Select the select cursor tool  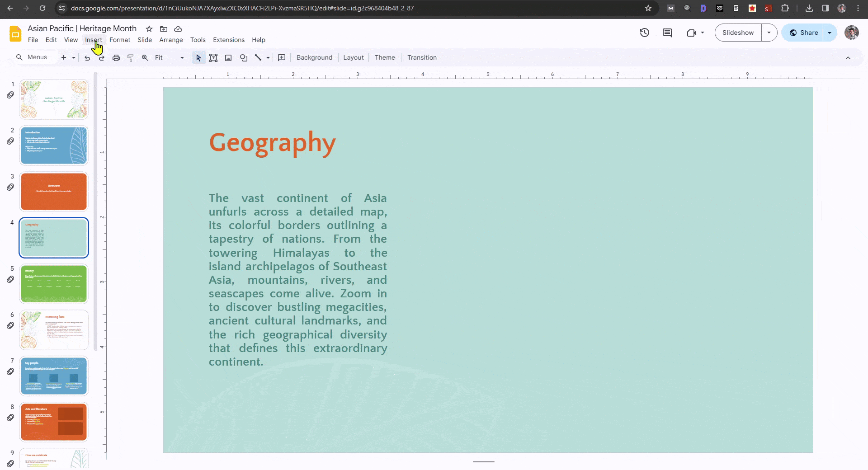click(198, 57)
